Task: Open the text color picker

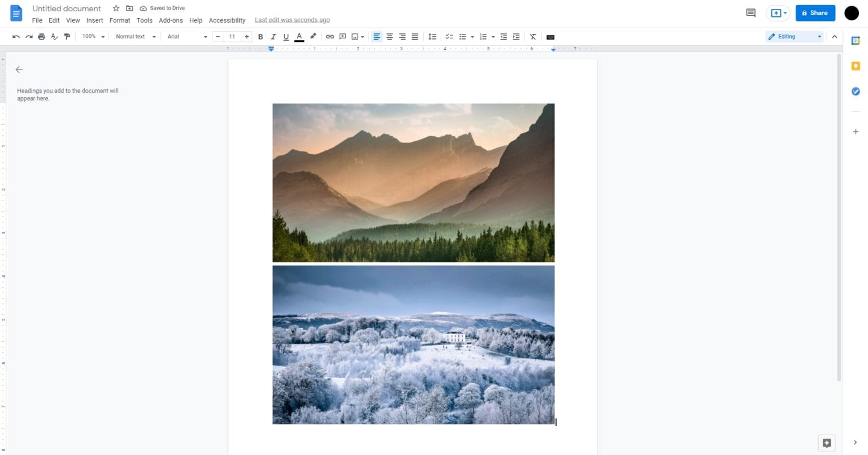Action: click(x=299, y=36)
